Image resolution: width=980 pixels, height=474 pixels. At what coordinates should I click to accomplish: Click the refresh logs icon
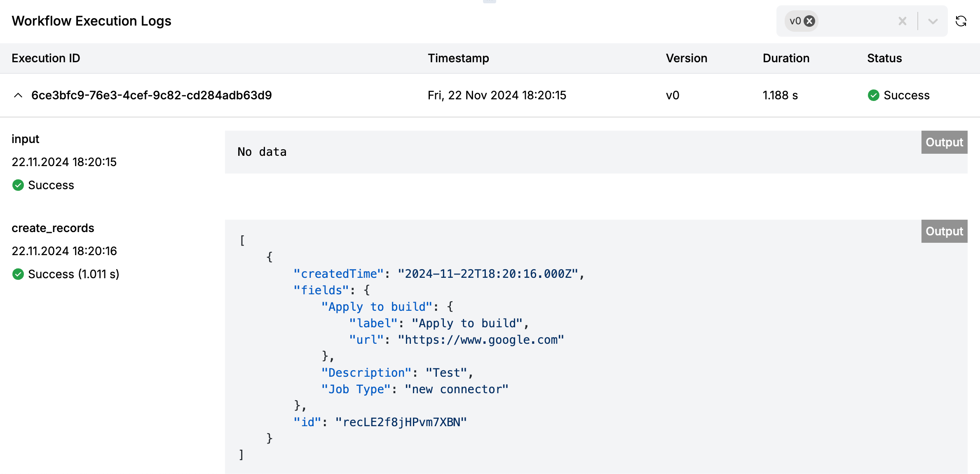961,21
